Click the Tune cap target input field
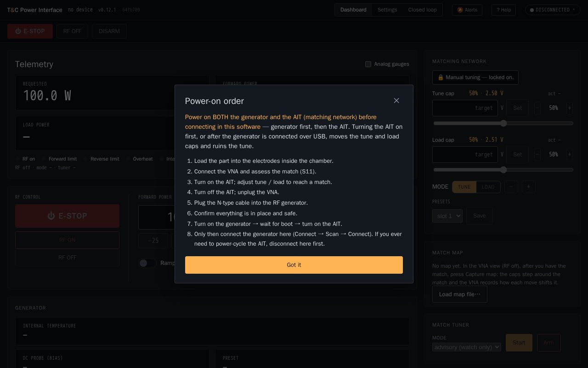The width and height of the screenshot is (588, 368). point(465,108)
